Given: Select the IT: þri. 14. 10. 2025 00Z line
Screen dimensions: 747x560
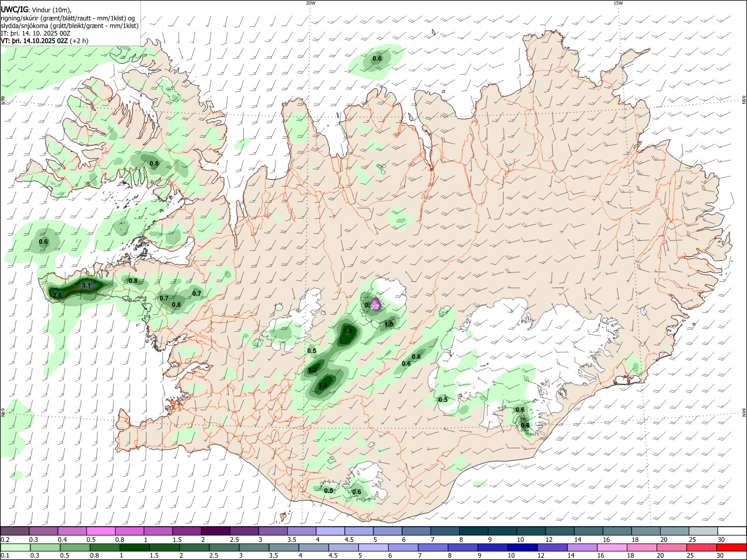Looking at the screenshot, I should [36, 33].
